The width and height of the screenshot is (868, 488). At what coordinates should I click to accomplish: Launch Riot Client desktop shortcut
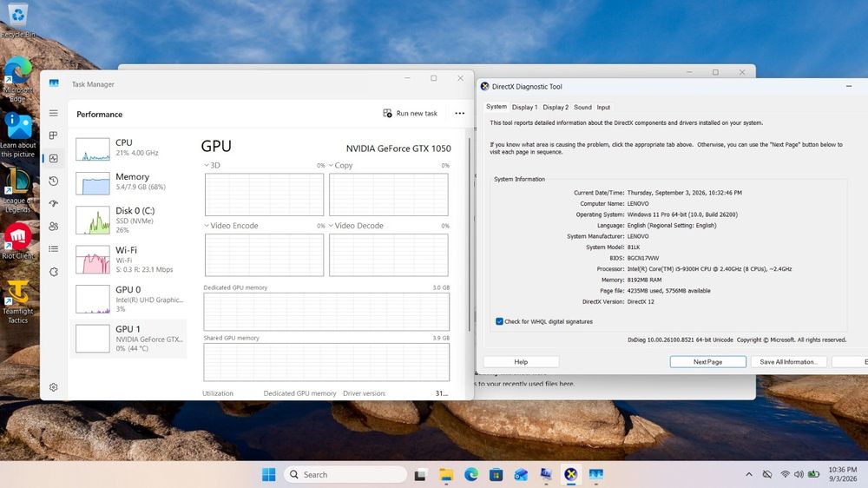(17, 241)
